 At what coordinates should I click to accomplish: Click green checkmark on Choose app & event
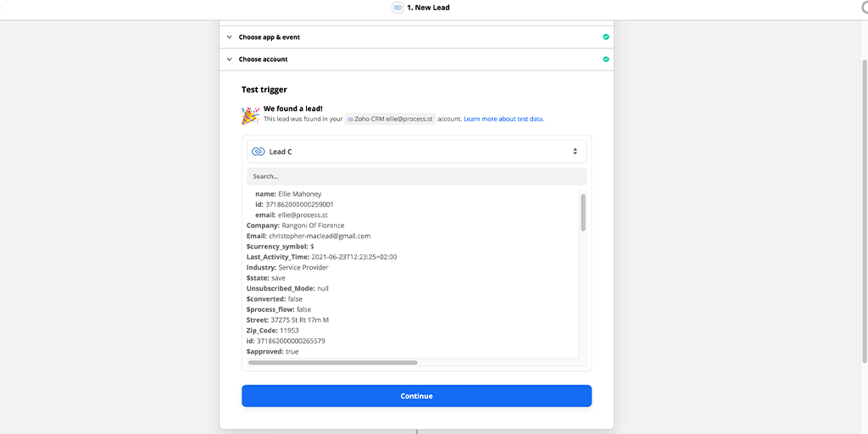click(605, 37)
